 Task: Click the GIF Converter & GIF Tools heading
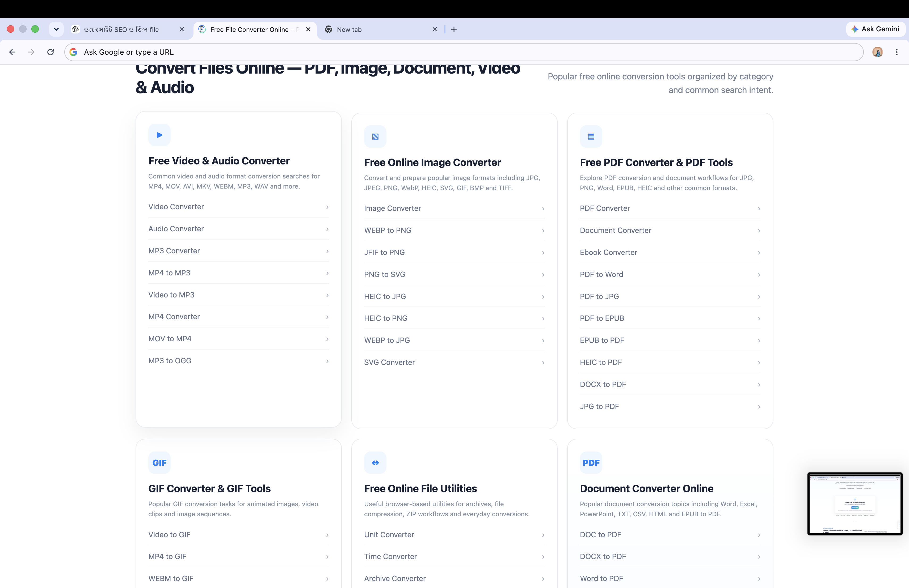(x=209, y=488)
